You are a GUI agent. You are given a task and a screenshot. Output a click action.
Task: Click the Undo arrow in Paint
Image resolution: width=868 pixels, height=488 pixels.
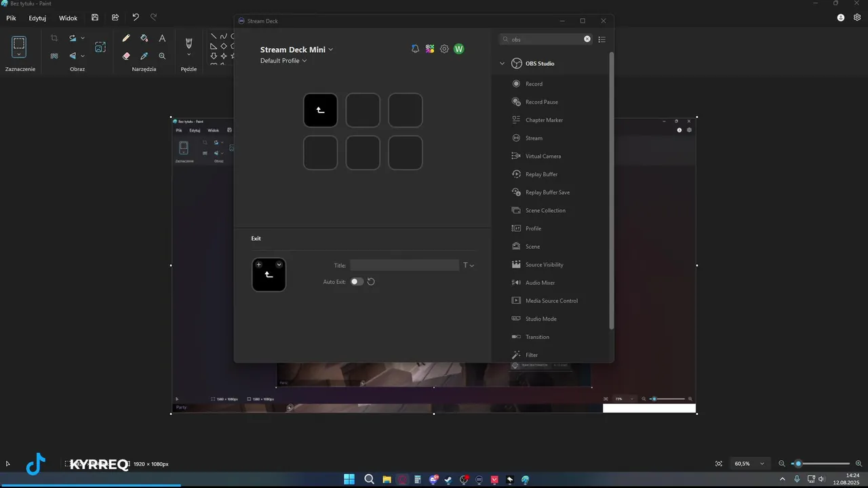pyautogui.click(x=136, y=18)
